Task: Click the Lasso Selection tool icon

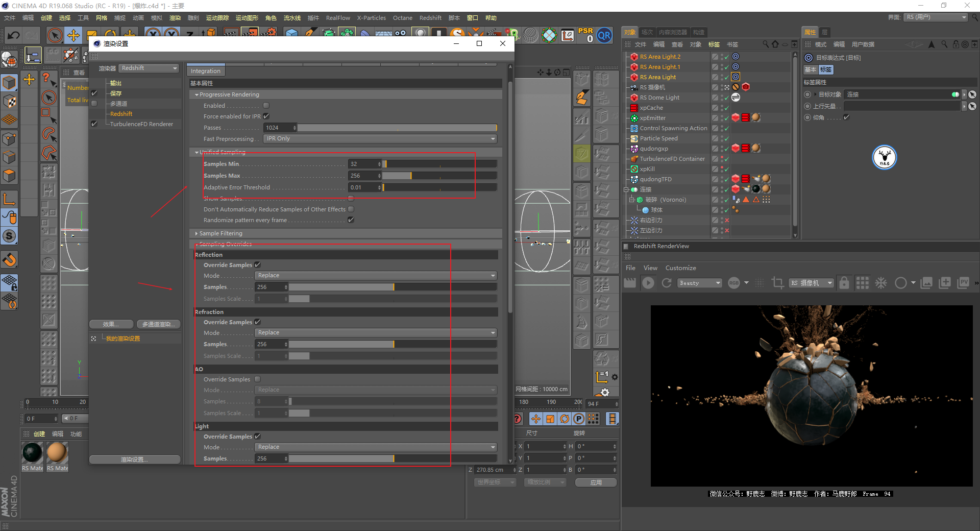Action: [48, 134]
